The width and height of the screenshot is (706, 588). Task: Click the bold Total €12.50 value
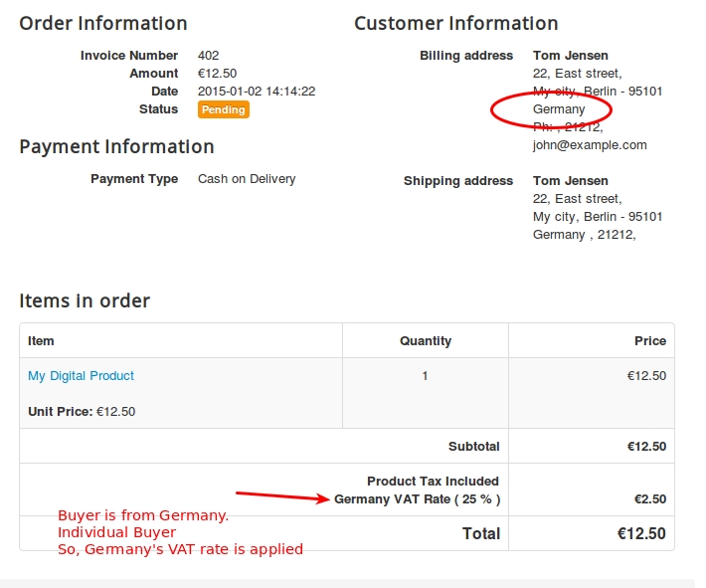[641, 534]
